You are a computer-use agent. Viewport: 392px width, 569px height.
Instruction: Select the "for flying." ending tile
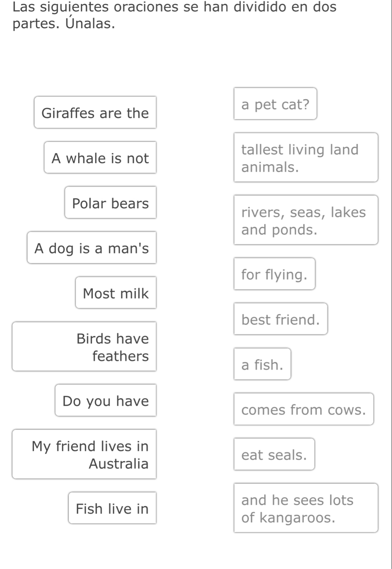click(x=275, y=274)
